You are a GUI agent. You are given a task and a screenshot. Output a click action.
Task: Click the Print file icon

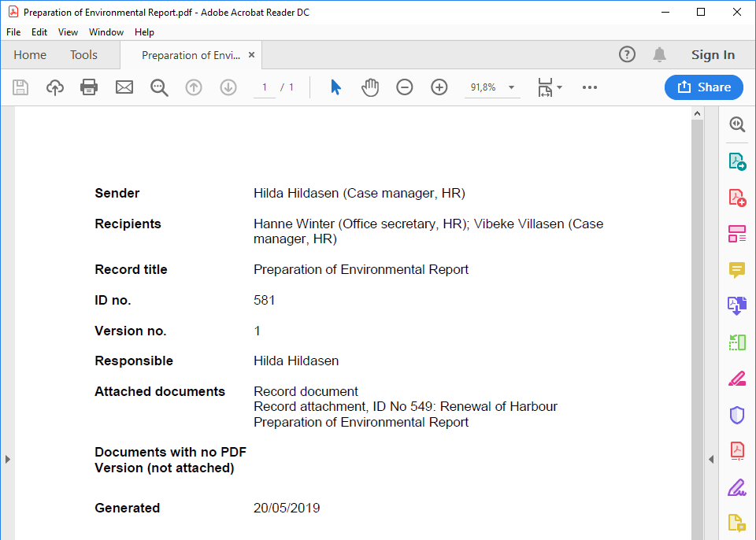pyautogui.click(x=89, y=87)
